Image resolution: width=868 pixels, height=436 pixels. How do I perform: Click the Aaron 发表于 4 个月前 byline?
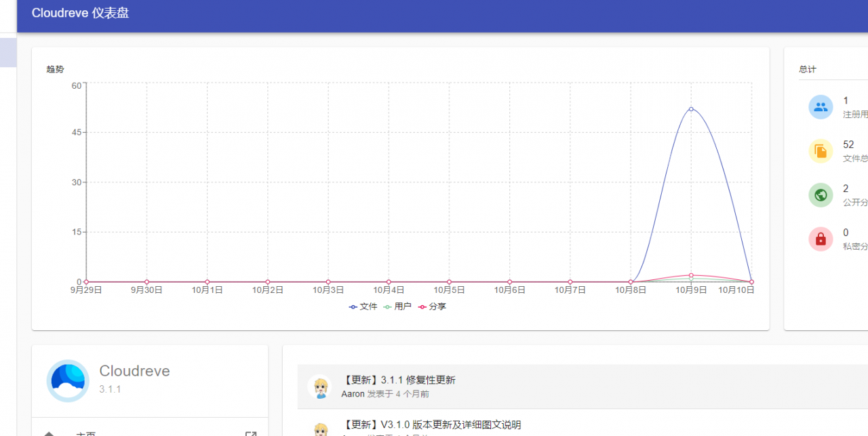[x=385, y=394]
